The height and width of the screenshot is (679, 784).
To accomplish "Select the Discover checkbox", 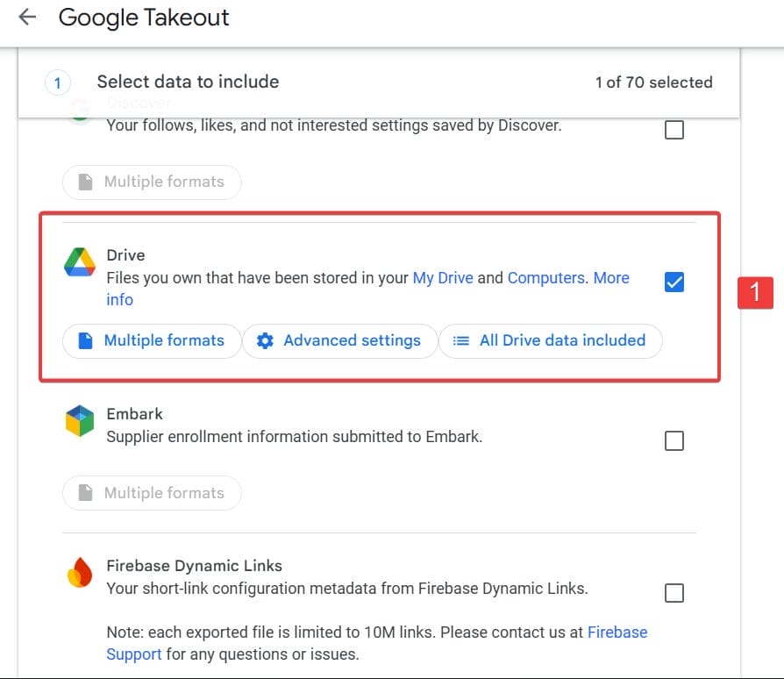I will pos(674,130).
